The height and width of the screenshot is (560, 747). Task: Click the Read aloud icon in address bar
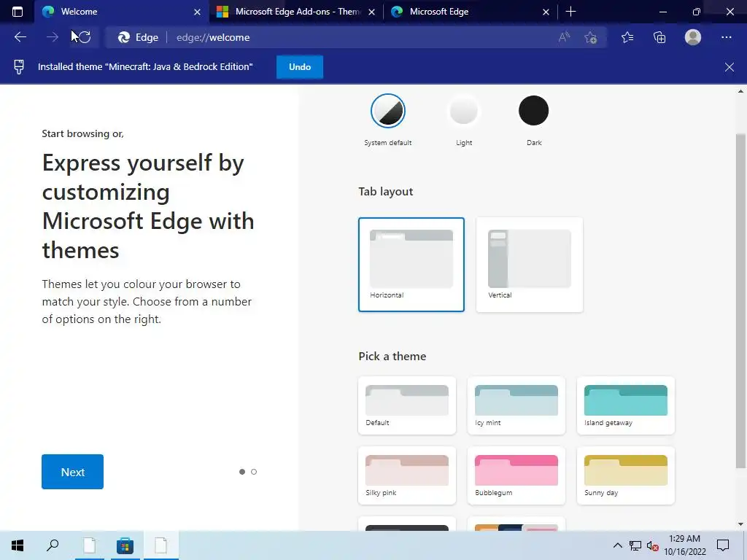[564, 37]
